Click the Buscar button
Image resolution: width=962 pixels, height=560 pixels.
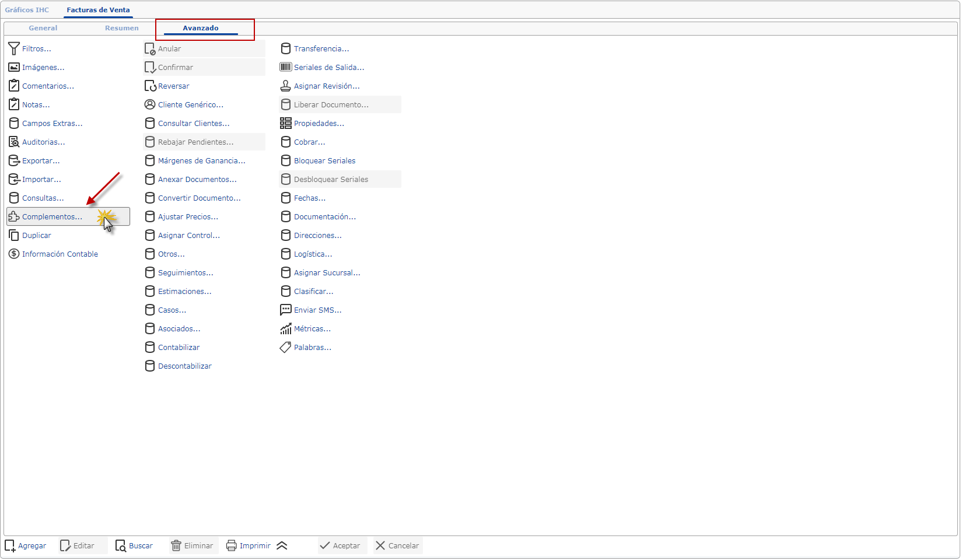(135, 546)
